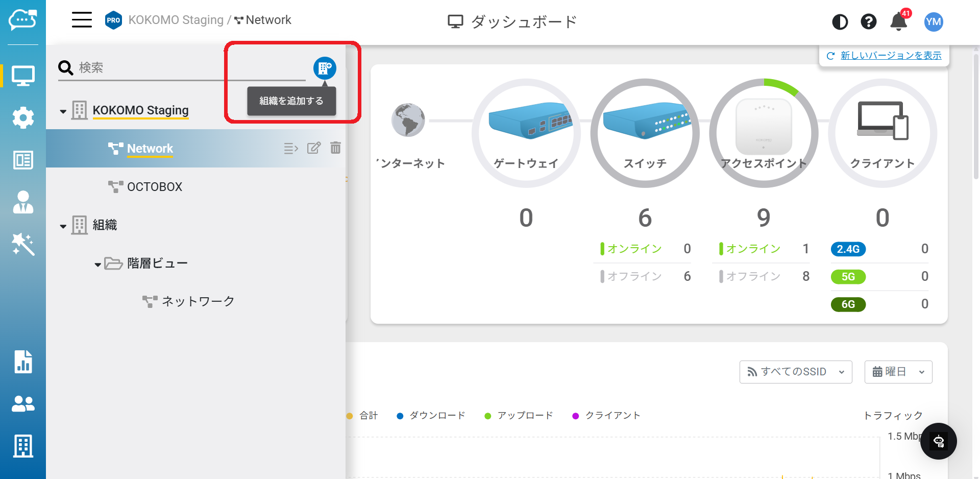Toggle the dark/light contrast mode
This screenshot has width=980, height=479.
[840, 22]
